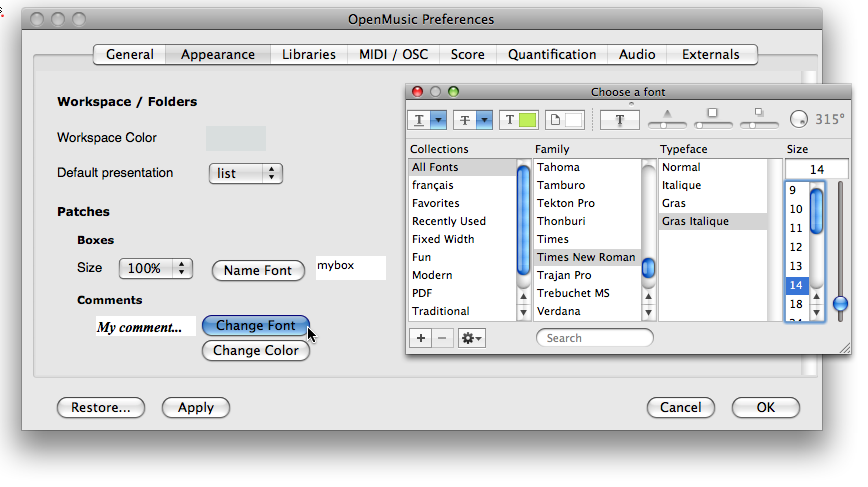Click the font size input showing 14
The image size is (868, 487).
[x=817, y=169]
